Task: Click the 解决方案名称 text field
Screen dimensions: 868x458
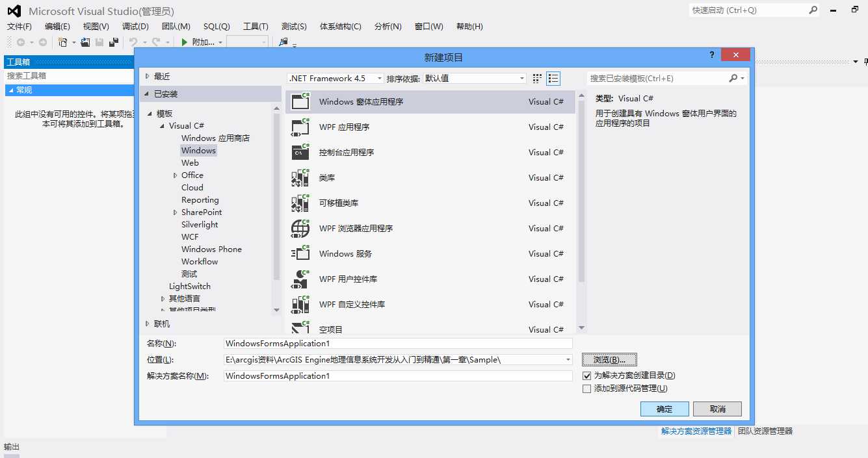Action: (398, 375)
